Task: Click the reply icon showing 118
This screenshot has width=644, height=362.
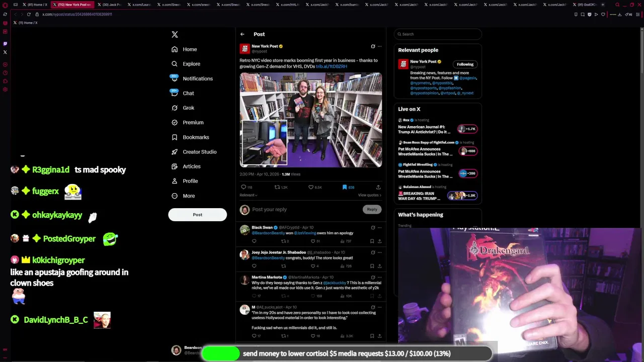Action: point(247,187)
